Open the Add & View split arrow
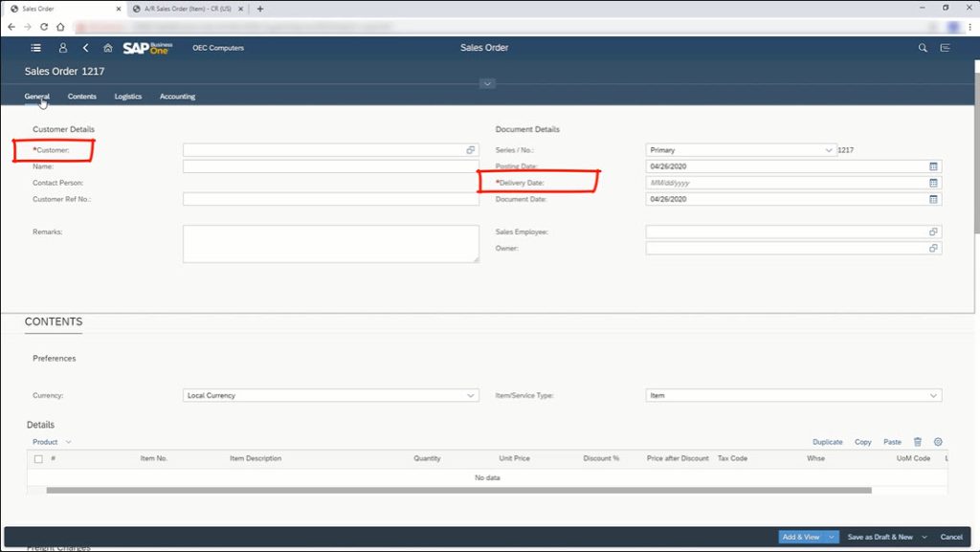The image size is (980, 552). [x=832, y=537]
